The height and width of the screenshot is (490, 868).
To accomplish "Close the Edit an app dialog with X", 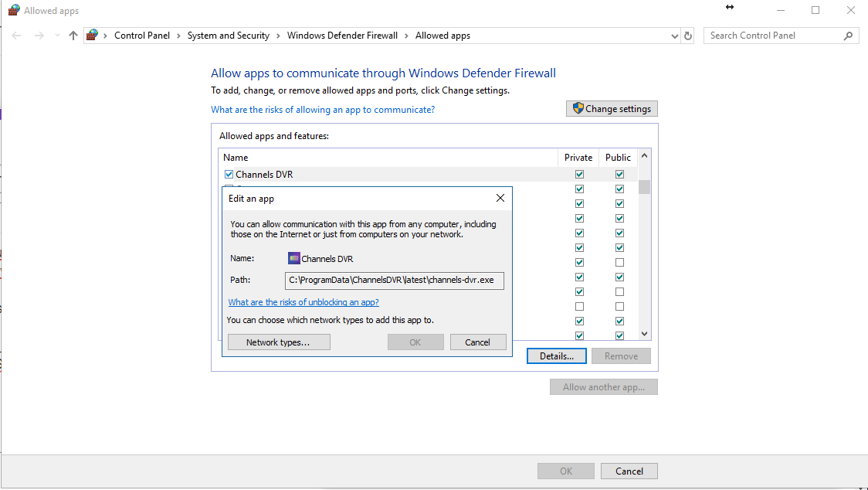I will pyautogui.click(x=500, y=199).
